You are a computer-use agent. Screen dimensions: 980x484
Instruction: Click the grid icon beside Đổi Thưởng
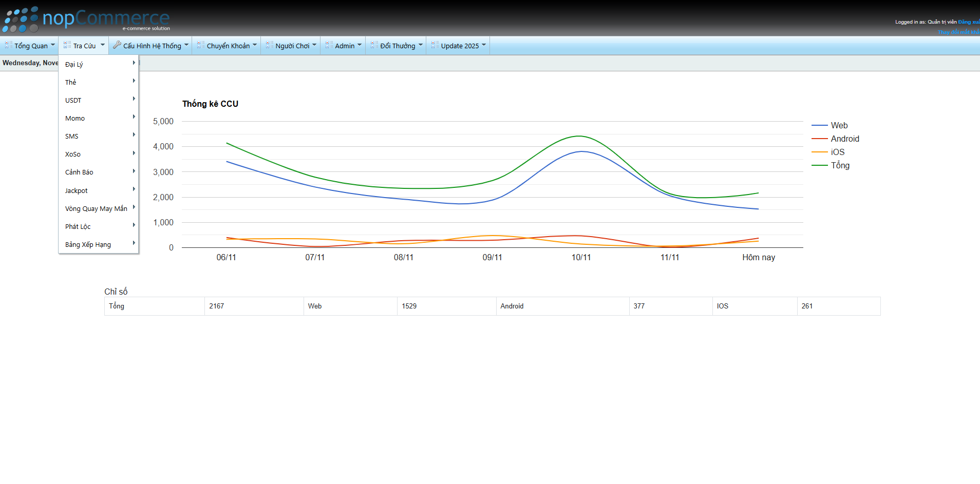coord(374,45)
